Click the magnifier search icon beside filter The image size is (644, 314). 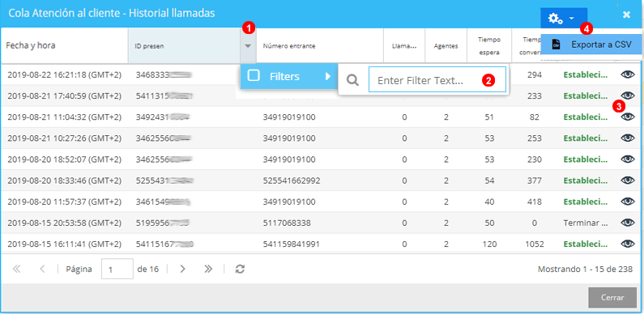click(353, 80)
